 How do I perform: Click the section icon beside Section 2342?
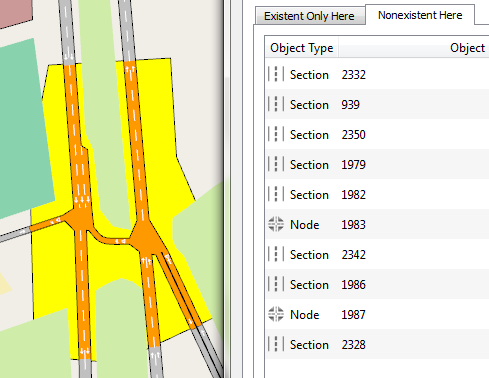point(276,254)
